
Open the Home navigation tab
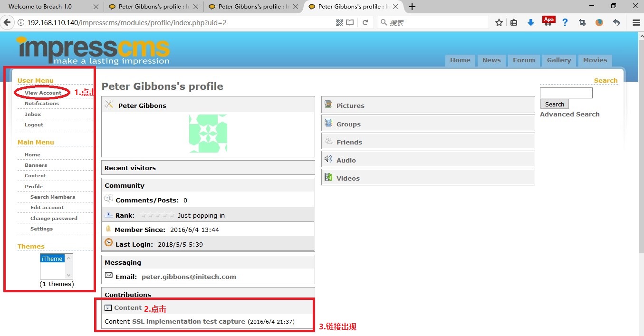460,60
